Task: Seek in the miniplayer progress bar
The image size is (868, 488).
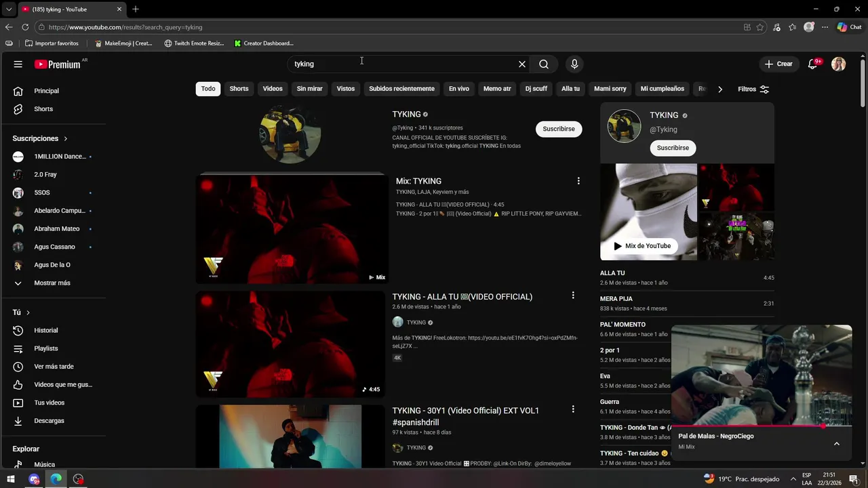Action: (x=762, y=426)
